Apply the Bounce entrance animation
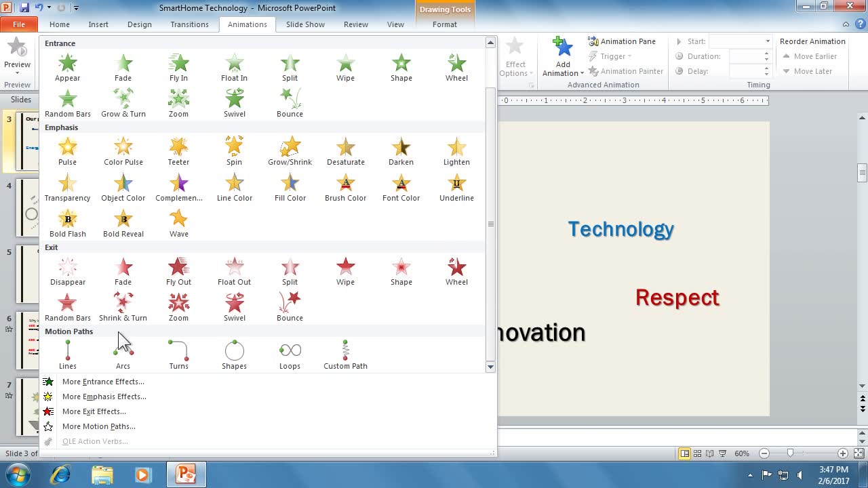The width and height of the screenshot is (868, 488). pos(290,103)
